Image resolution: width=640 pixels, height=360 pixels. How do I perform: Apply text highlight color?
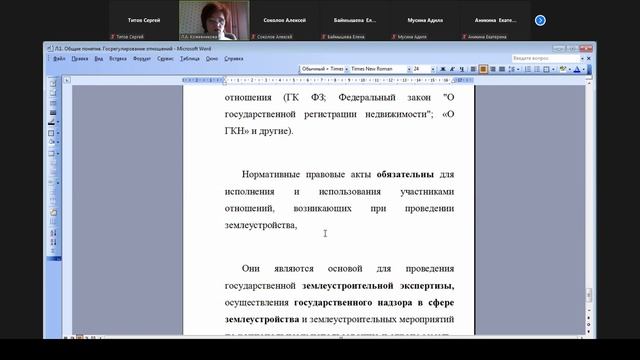pos(563,69)
